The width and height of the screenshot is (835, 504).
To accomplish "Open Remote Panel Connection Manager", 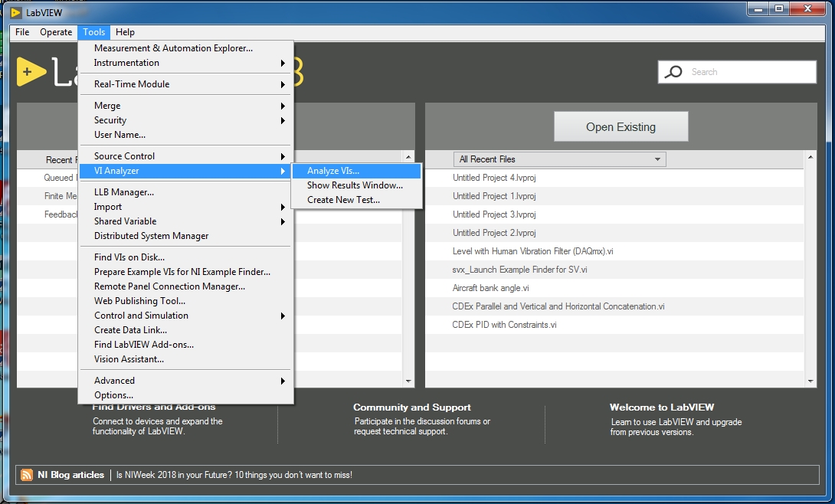I will click(185, 286).
